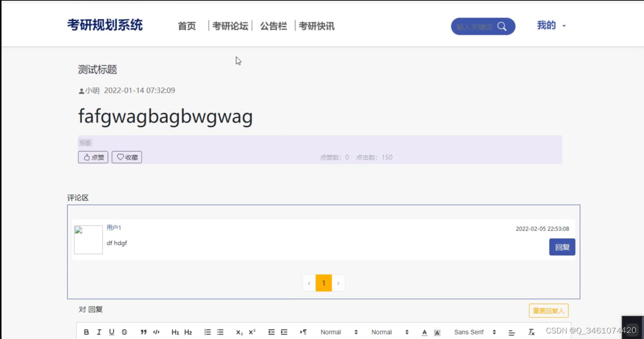
Task: Click the comment text 'df hdgf'
Action: [117, 243]
